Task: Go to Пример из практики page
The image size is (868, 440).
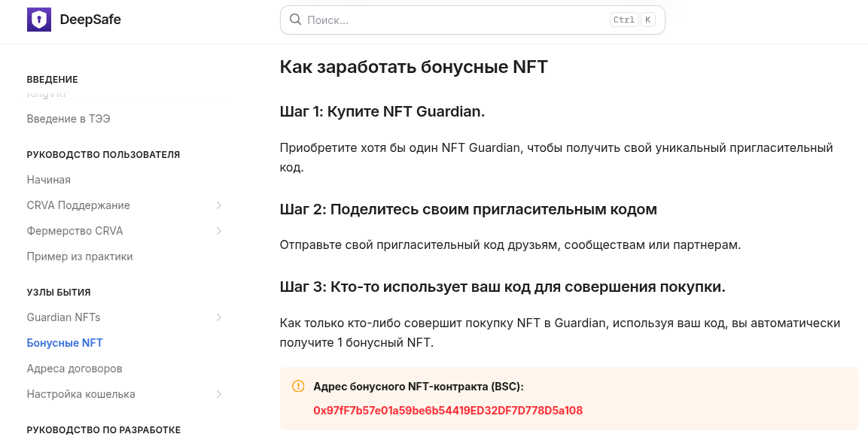Action: (x=80, y=256)
